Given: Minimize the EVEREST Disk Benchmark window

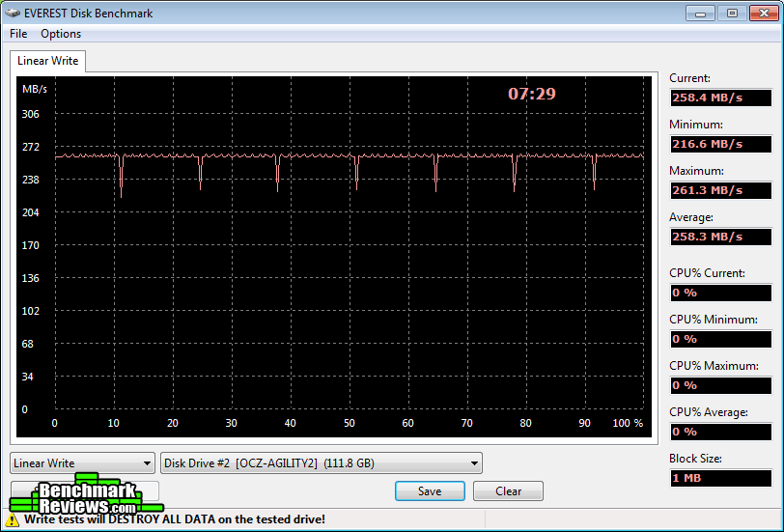Looking at the screenshot, I should (x=701, y=13).
